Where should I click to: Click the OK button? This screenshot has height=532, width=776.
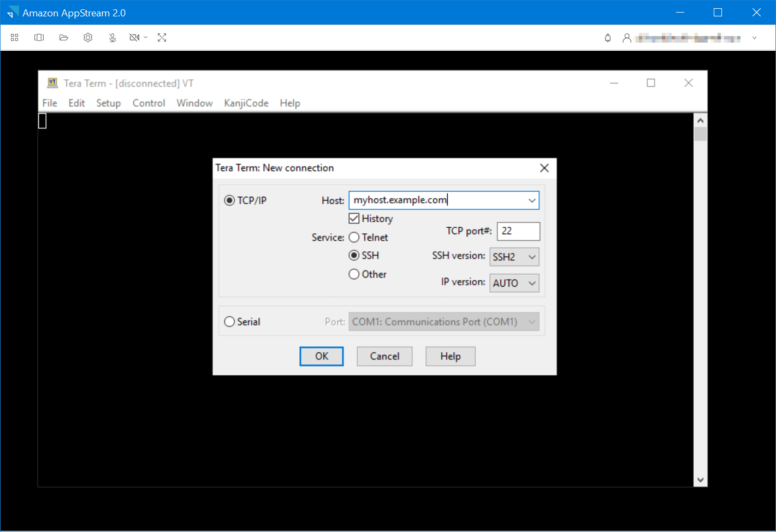click(322, 356)
